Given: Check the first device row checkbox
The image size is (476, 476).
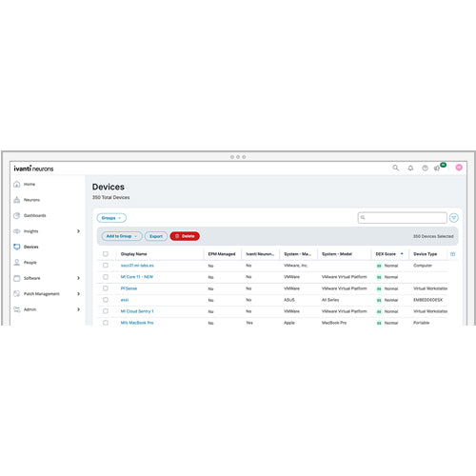Looking at the screenshot, I should 106,266.
